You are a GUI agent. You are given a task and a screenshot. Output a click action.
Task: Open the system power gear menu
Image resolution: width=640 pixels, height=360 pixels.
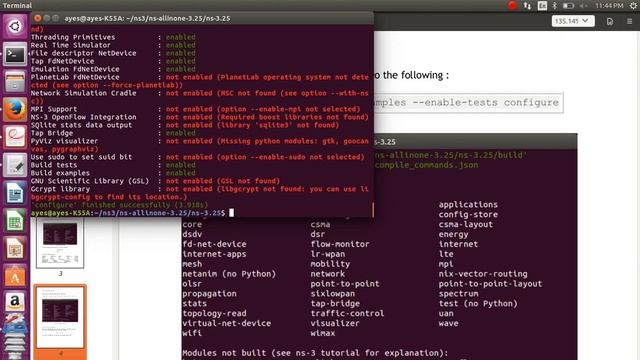(x=633, y=5)
